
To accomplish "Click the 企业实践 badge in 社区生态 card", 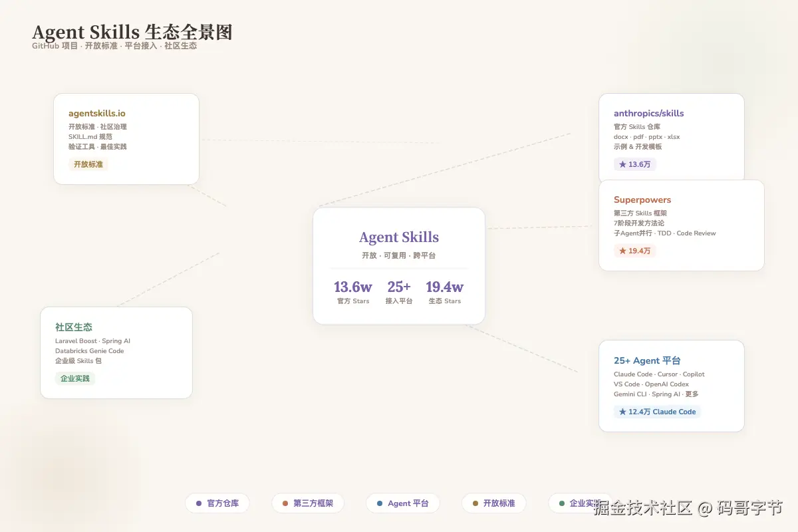I will (75, 378).
